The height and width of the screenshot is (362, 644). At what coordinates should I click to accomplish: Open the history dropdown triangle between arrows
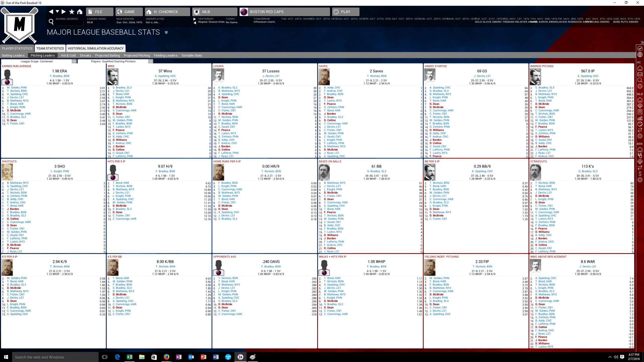pos(57,12)
